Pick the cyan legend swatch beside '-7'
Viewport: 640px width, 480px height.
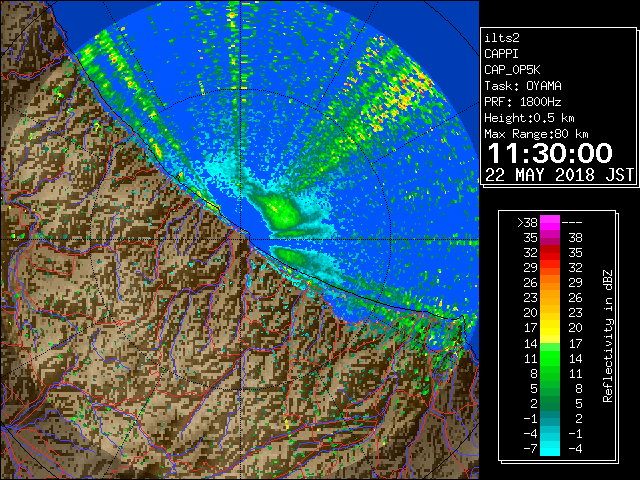click(x=550, y=448)
